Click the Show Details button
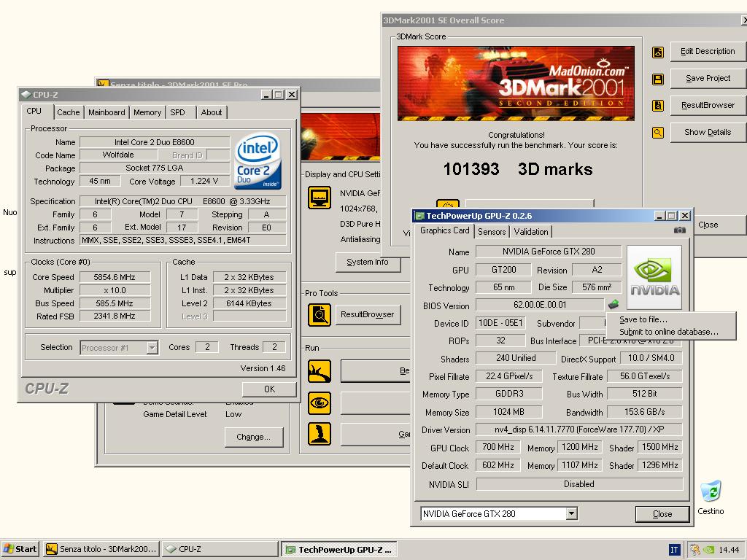 point(708,133)
